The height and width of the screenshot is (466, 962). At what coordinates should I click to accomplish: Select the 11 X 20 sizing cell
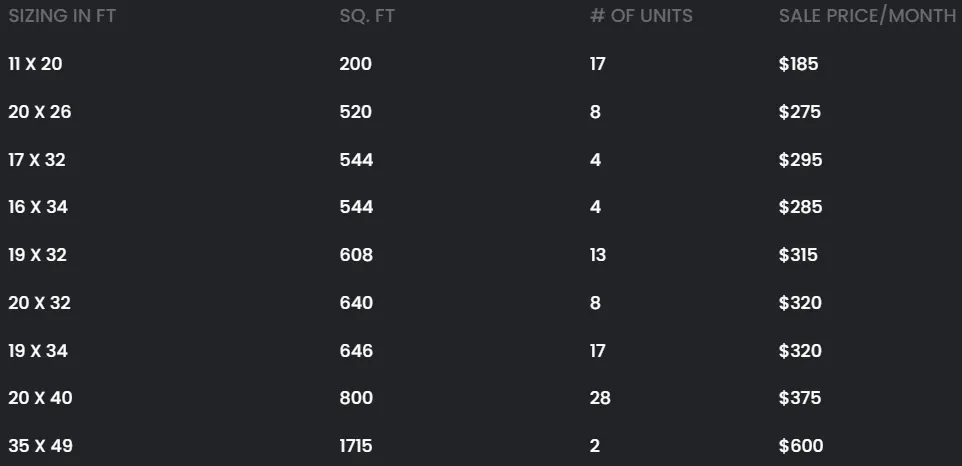pos(36,64)
